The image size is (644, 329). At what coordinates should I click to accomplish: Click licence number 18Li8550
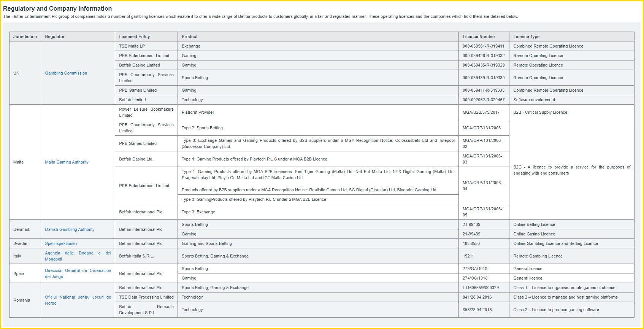point(471,243)
